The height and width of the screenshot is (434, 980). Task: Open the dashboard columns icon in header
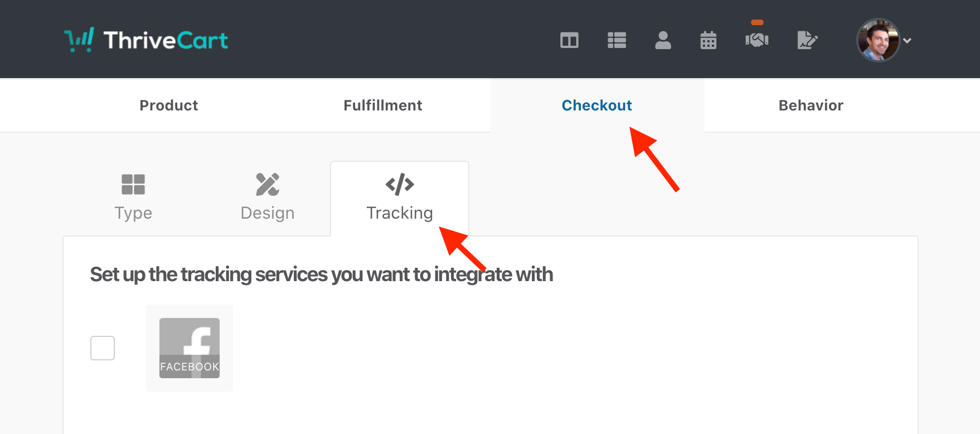[x=569, y=40]
